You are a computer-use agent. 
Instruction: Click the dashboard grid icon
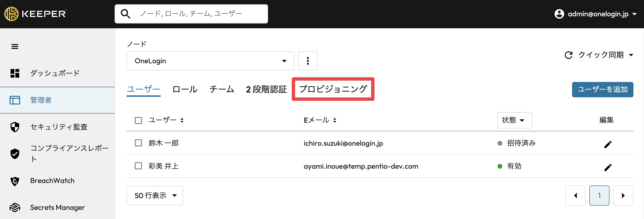15,73
